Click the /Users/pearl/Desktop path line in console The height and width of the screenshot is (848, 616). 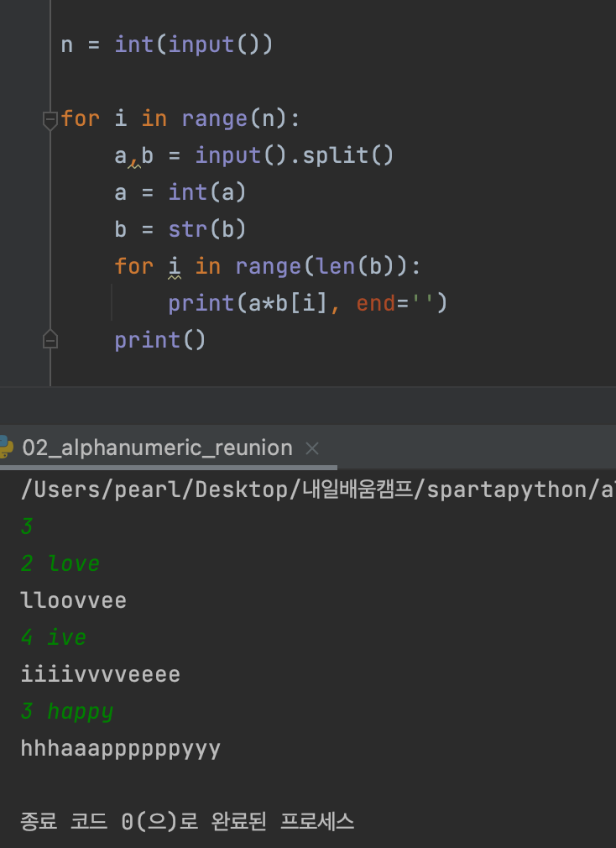[x=318, y=489]
